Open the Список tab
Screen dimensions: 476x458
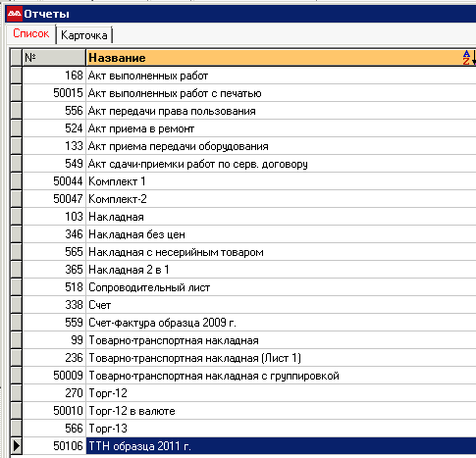[31, 33]
